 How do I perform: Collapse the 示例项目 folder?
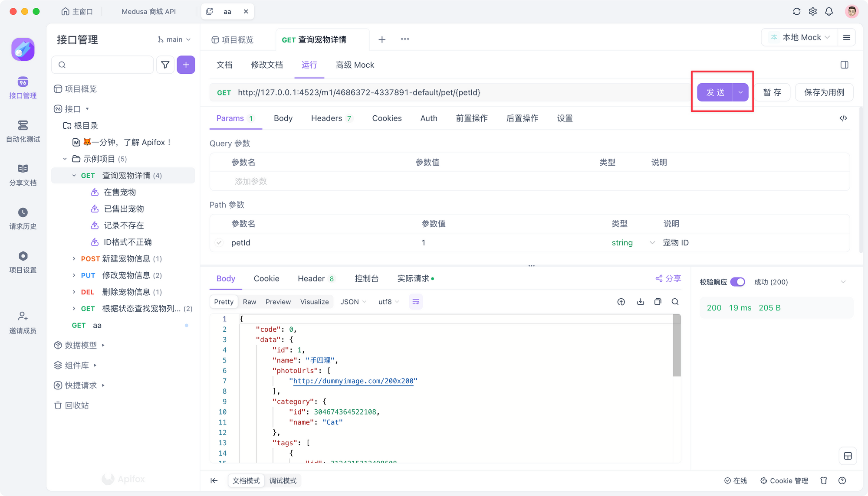(x=65, y=159)
